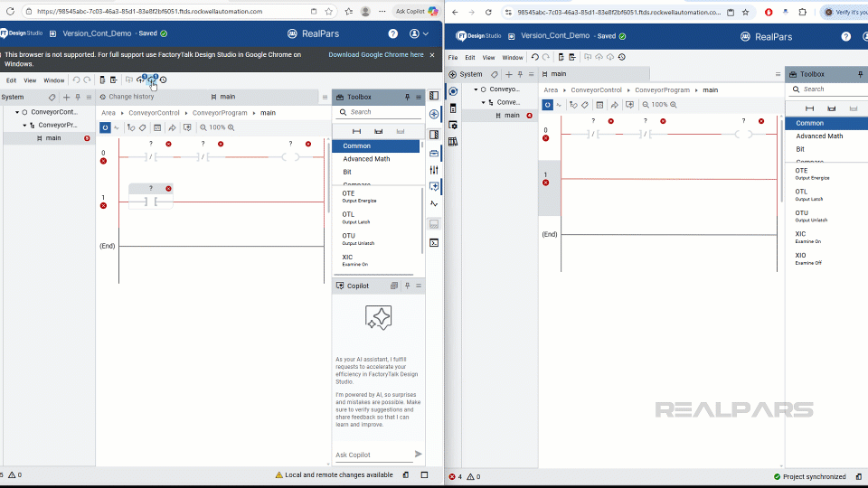Screen dimensions: 868x488
Task: Click the library icon in right window left sidebar
Action: (x=453, y=142)
